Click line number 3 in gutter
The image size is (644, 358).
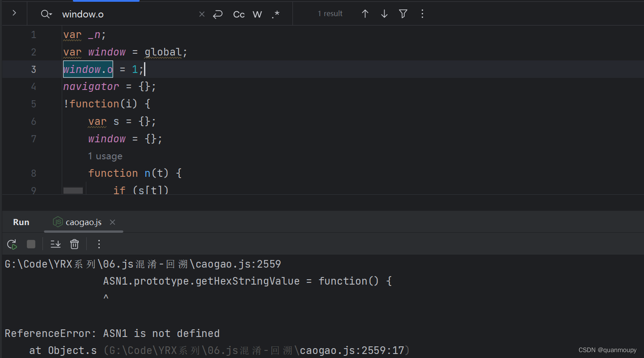coord(34,69)
